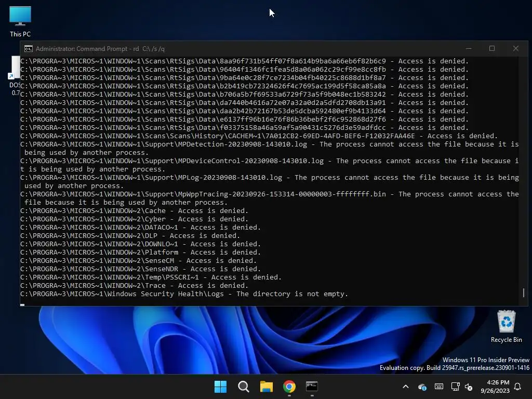This screenshot has height=399, width=532.
Task: Click the line with hash 'b706a5b7f69533a6'
Action: click(x=244, y=95)
